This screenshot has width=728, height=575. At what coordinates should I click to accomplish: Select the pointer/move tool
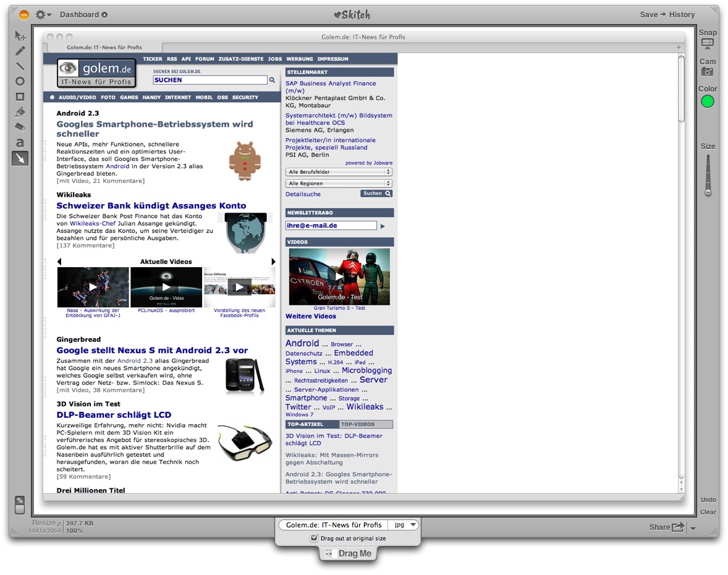(x=20, y=36)
